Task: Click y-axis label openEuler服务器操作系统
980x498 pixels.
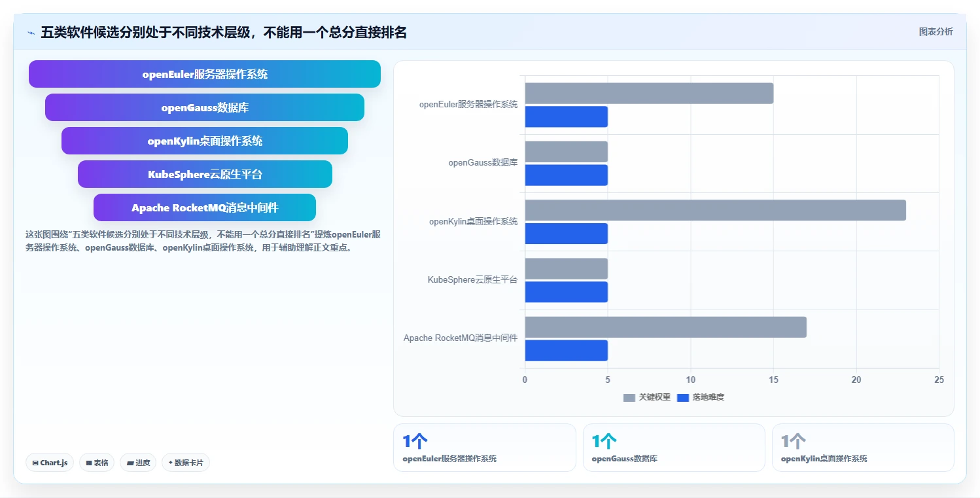Action: [468, 104]
